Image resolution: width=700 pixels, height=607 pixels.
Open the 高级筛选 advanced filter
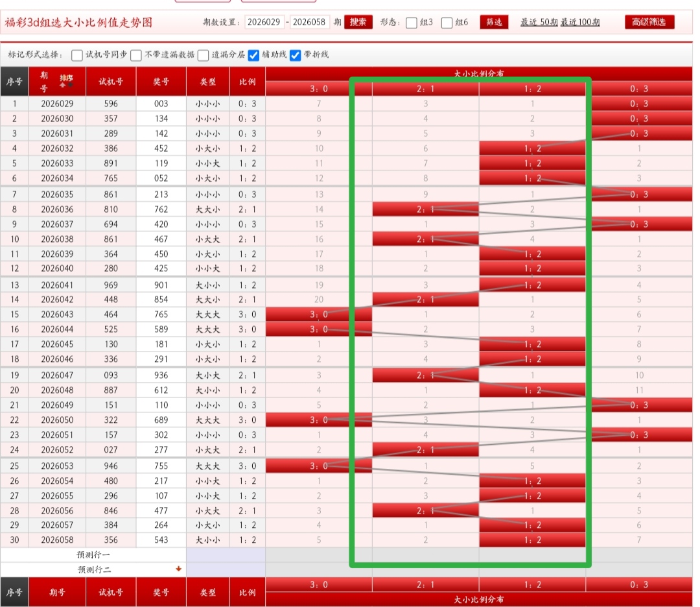tap(649, 22)
